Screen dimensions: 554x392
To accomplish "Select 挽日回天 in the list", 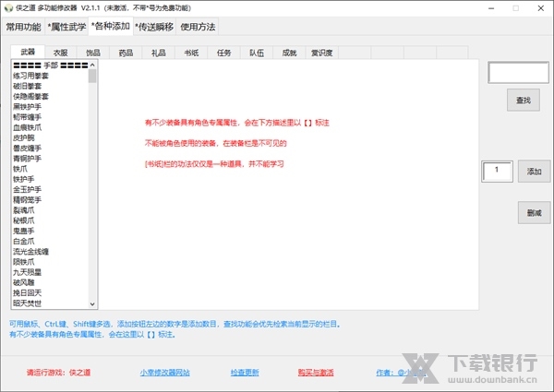I will pos(50,293).
